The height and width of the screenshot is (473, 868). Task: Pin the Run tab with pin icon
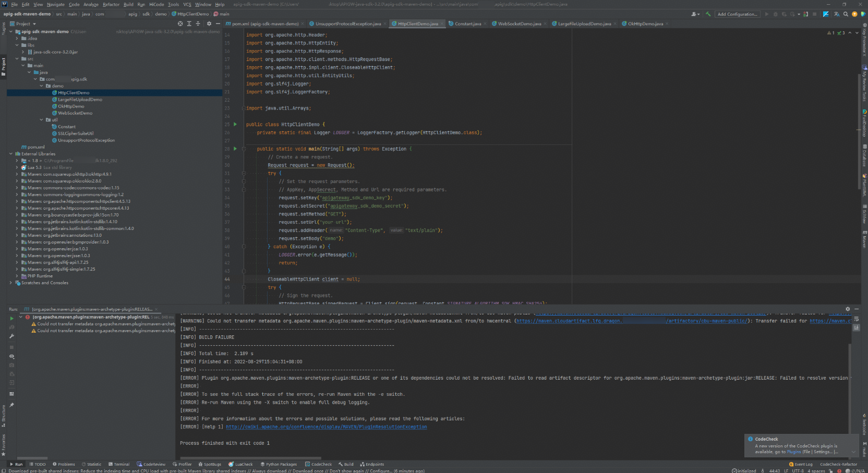(11, 405)
